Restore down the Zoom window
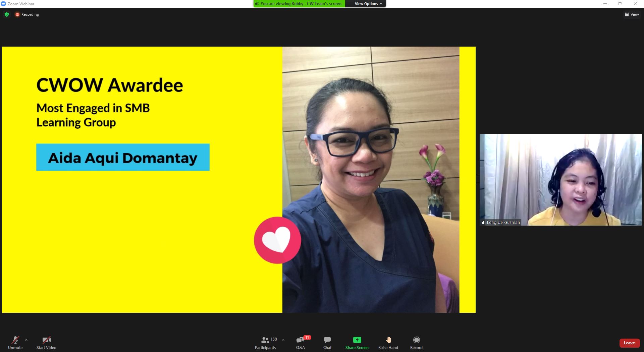This screenshot has width=644, height=352. point(620,4)
